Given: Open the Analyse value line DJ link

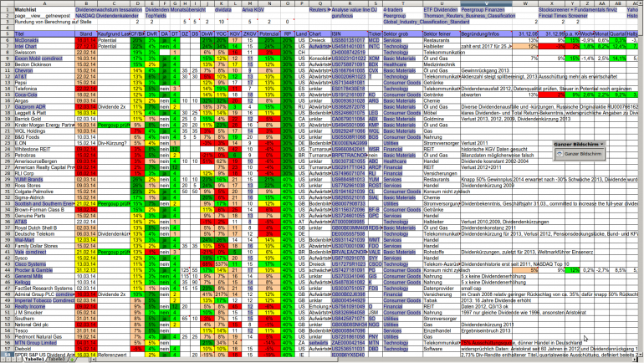Looking at the screenshot, I should point(355,9).
